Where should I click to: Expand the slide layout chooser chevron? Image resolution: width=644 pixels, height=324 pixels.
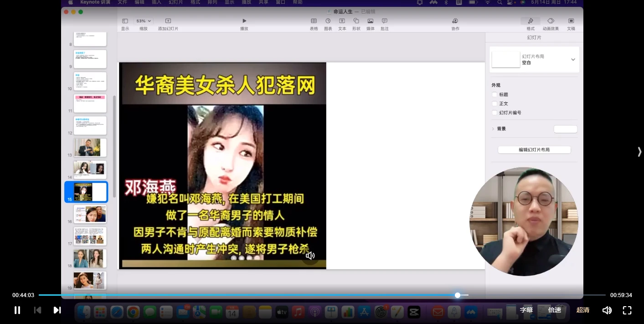click(x=573, y=59)
